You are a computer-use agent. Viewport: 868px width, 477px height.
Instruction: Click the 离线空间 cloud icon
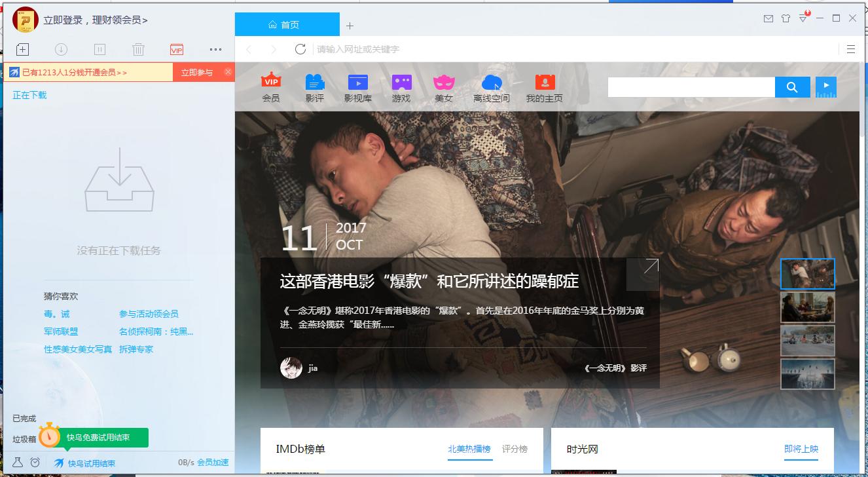(491, 86)
